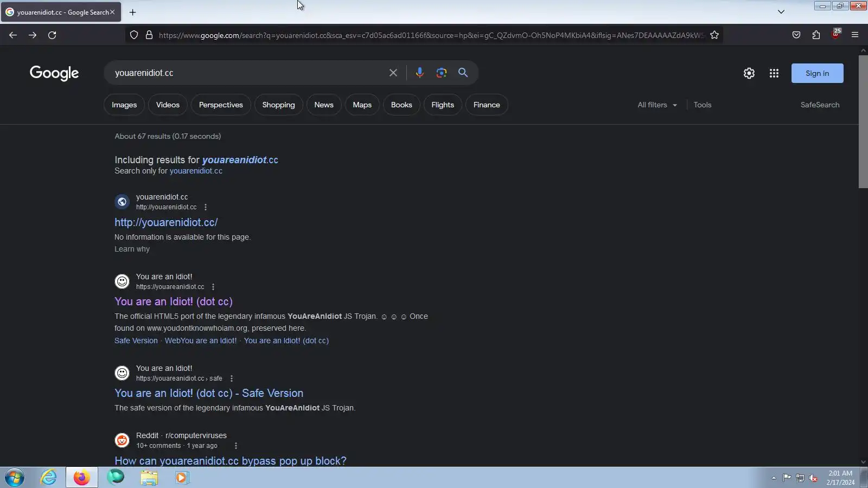Switch to Images results
The image size is (868, 488).
pos(124,105)
